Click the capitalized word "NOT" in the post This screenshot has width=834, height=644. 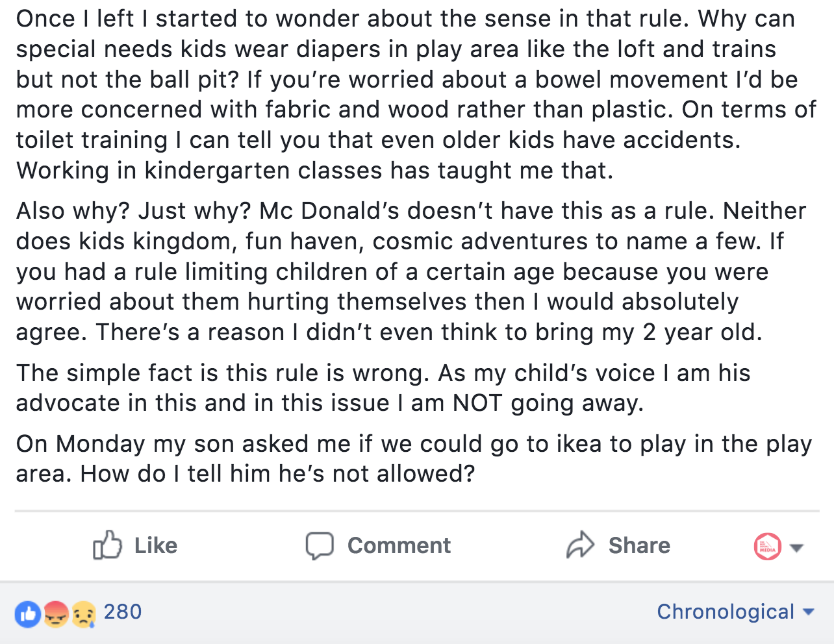[x=477, y=403]
